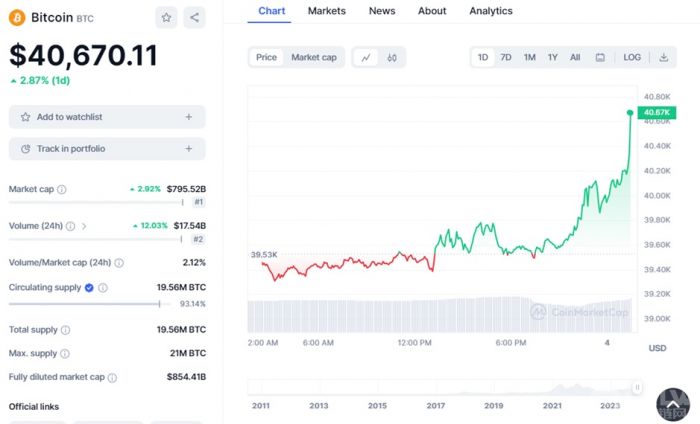Image resolution: width=700 pixels, height=424 pixels.
Task: Click the Circulating supply verified badge
Action: [x=89, y=288]
